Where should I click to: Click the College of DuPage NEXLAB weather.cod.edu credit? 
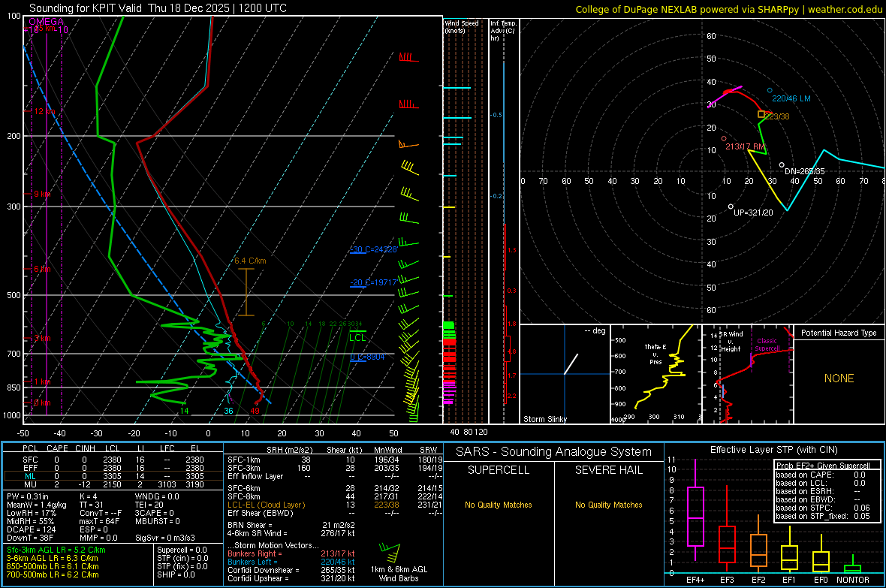(x=728, y=9)
